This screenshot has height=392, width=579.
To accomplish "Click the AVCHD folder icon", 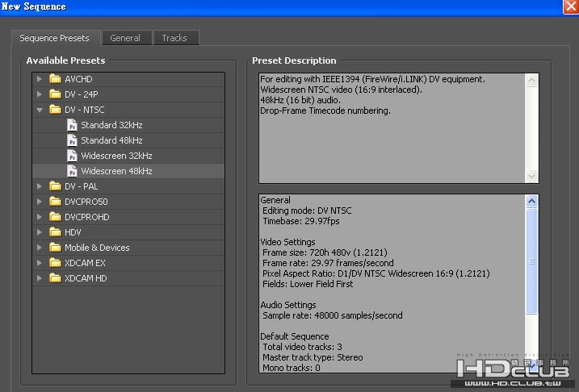I will click(55, 79).
